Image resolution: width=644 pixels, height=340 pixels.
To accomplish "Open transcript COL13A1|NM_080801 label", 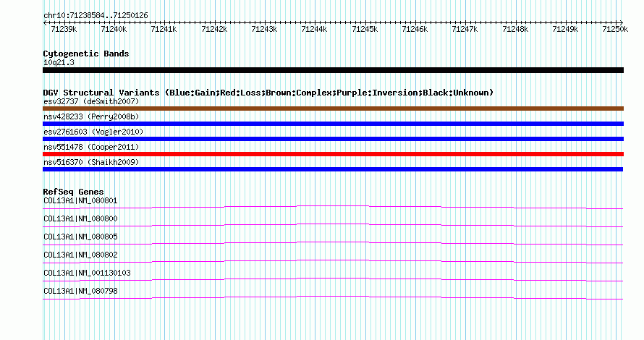I will coord(80,201).
